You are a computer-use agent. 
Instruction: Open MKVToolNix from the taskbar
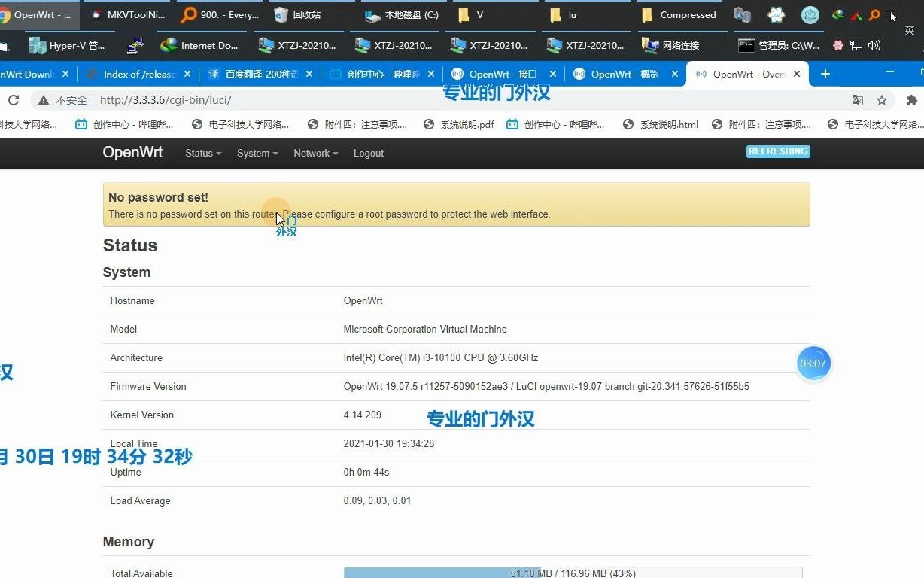click(126, 14)
